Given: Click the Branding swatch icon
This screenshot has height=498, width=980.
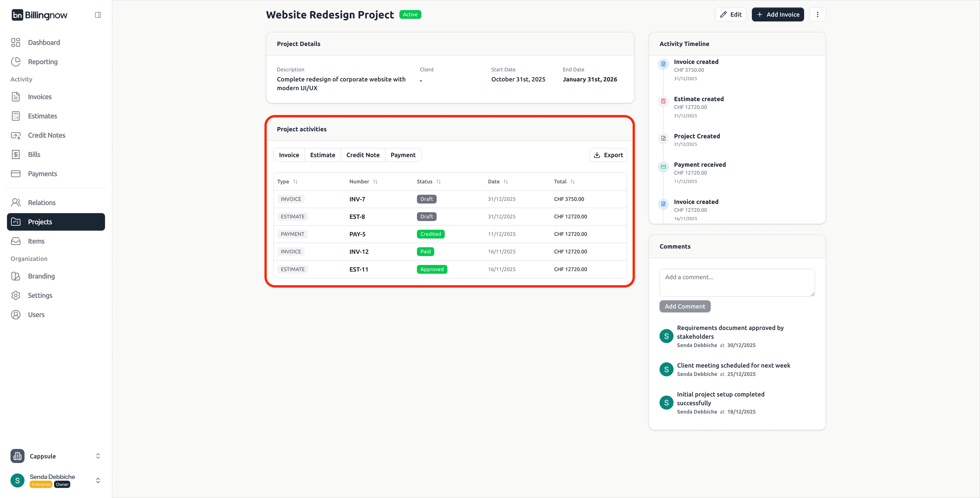Looking at the screenshot, I should (16, 276).
